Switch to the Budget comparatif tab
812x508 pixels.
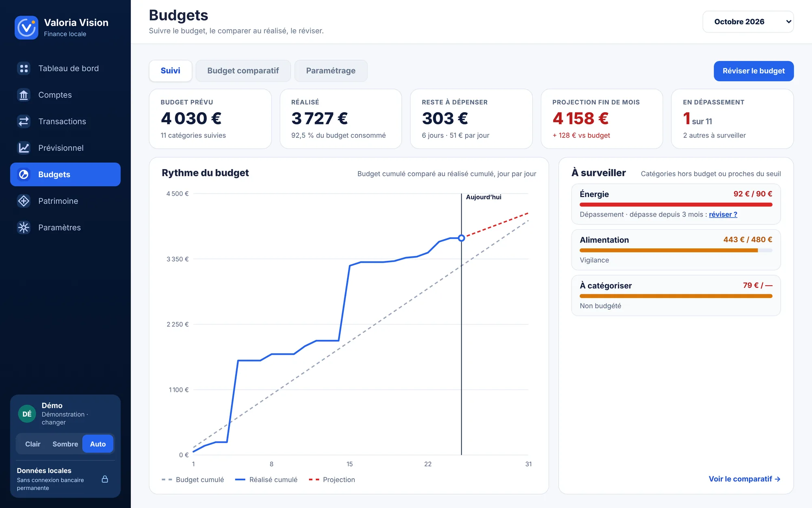(243, 71)
